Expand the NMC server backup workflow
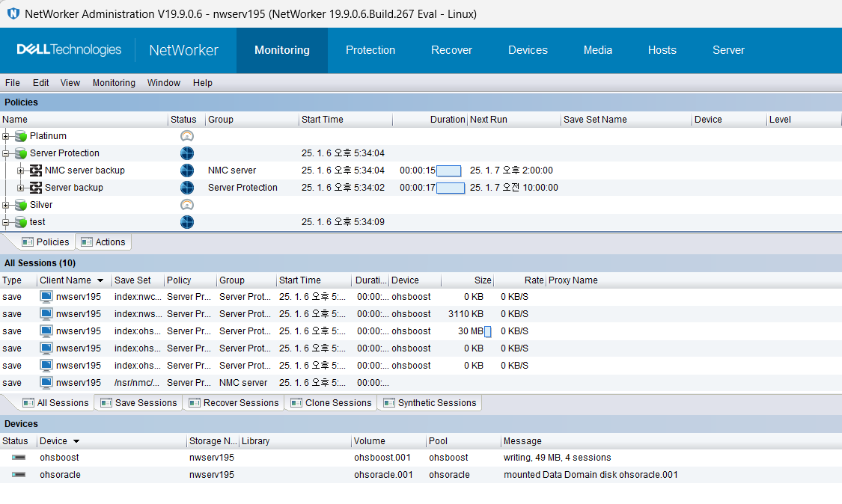This screenshot has width=842, height=504. (20, 170)
